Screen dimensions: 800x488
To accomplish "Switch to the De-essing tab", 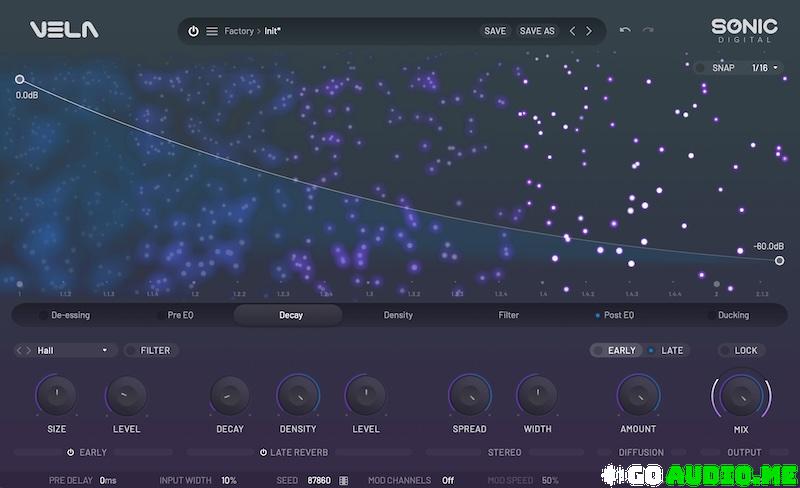I will [70, 315].
